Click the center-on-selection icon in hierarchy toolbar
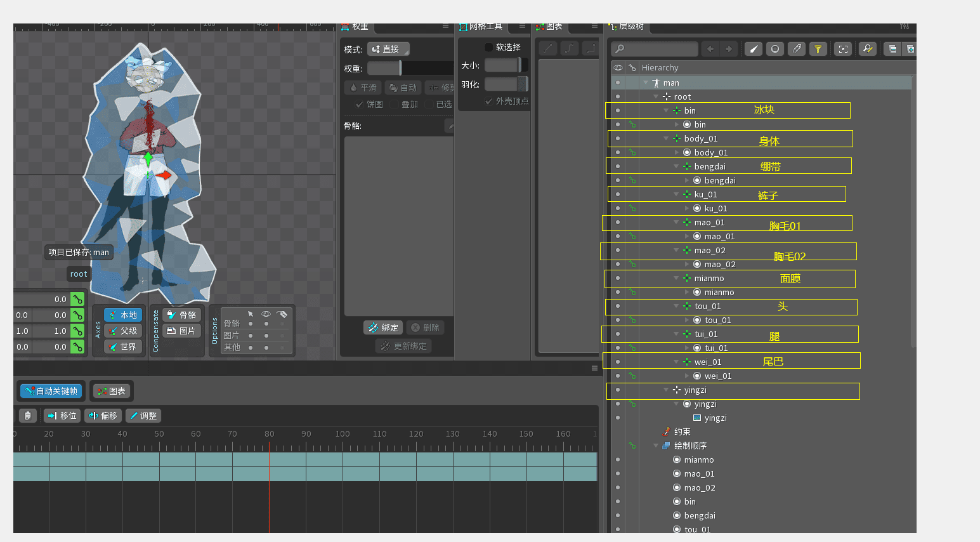Viewport: 980px width, 542px height. point(843,49)
